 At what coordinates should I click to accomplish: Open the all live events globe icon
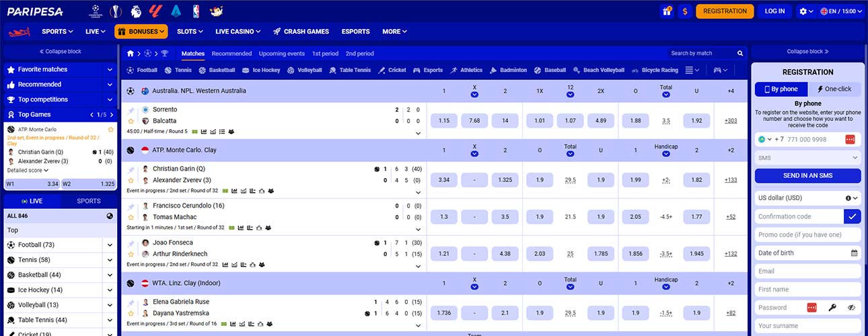(x=110, y=216)
